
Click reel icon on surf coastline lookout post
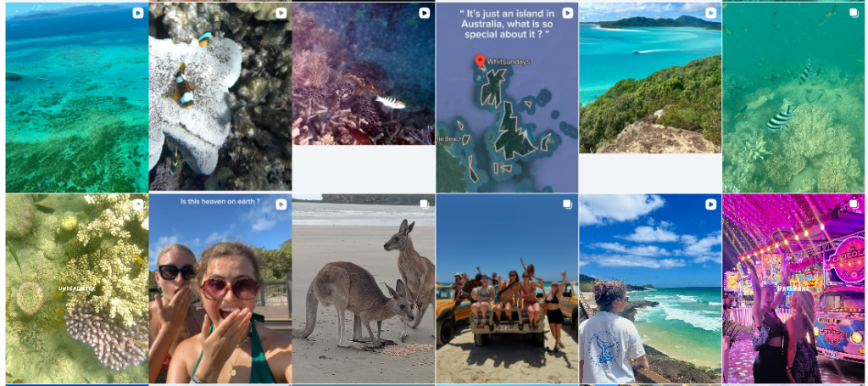[x=710, y=204]
